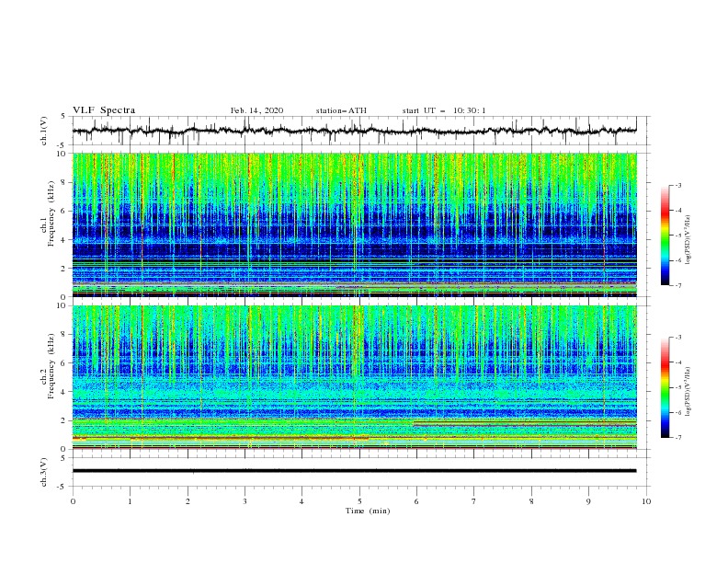Click the '0' time axis tick label
The width and height of the screenshot is (728, 563).
tap(73, 501)
